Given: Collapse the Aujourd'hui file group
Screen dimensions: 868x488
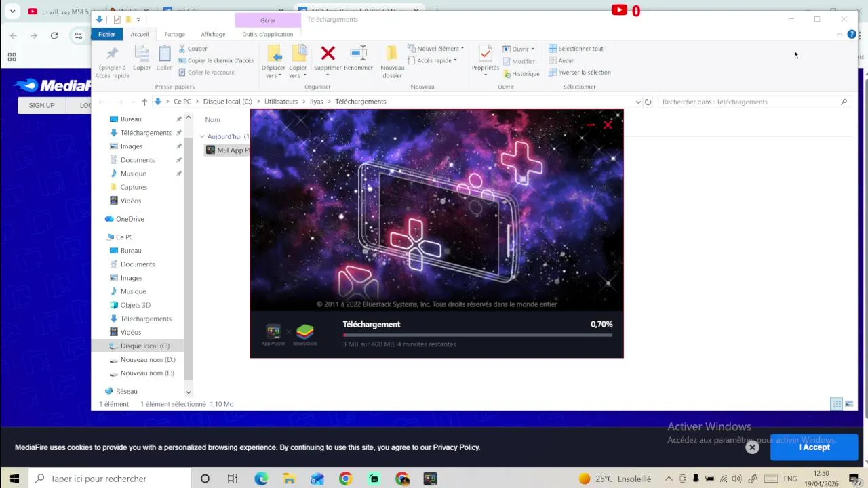Looking at the screenshot, I should pyautogui.click(x=202, y=136).
